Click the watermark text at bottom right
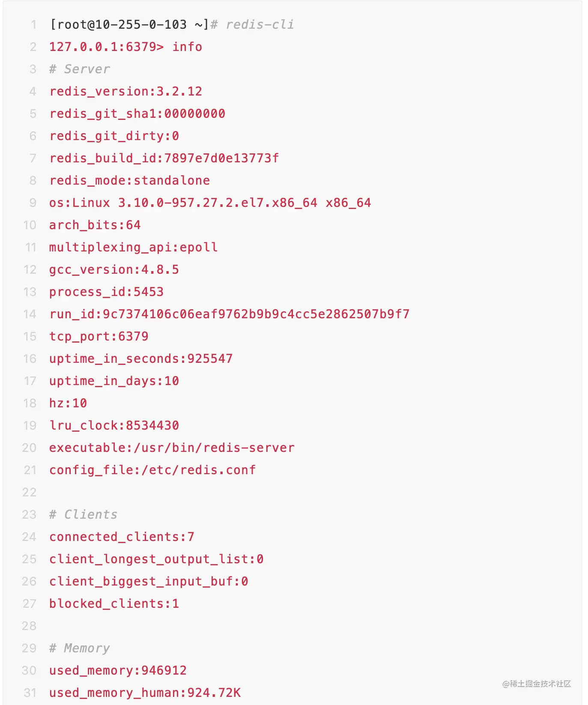This screenshot has width=588, height=705. click(x=537, y=684)
